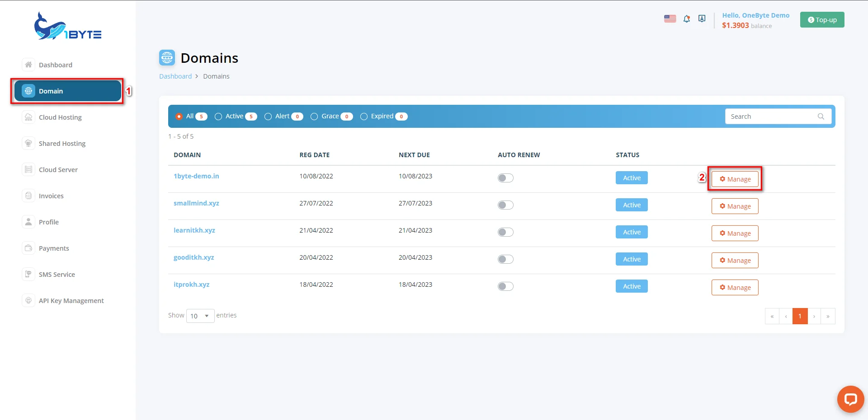Enable auto renew for 1byte-demo.in
The width and height of the screenshot is (868, 420).
pos(505,178)
